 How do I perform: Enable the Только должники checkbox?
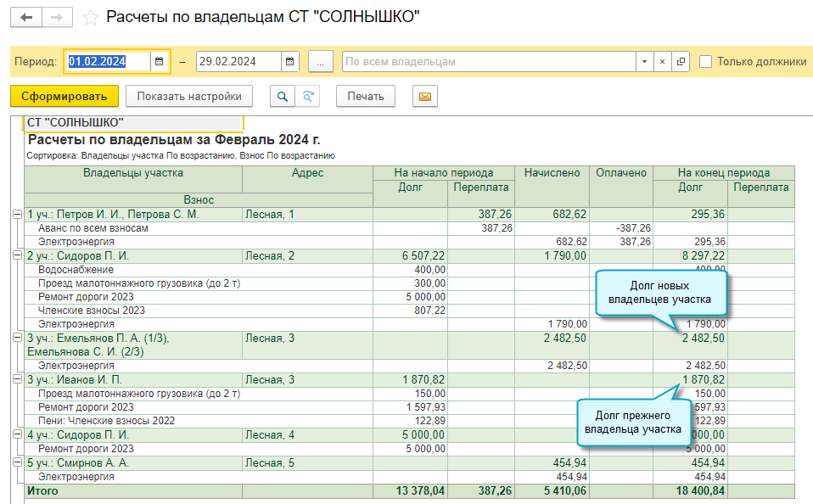tap(705, 62)
